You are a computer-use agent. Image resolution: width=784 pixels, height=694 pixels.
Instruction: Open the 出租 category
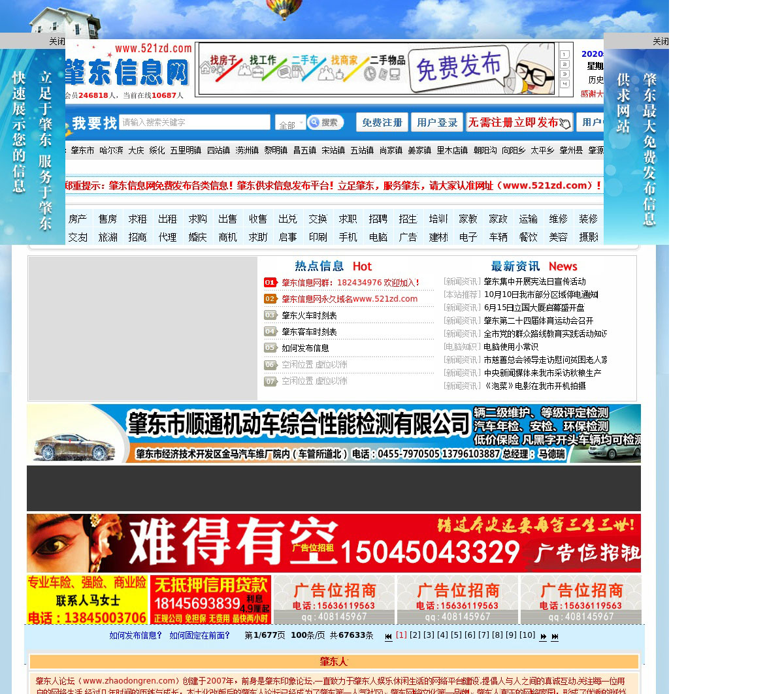coord(168,219)
